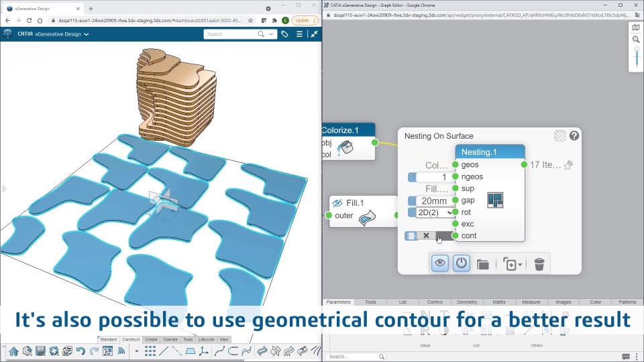Toggle the hidden-eye icon on Fill.1 node
644x362 pixels.
pos(337,202)
